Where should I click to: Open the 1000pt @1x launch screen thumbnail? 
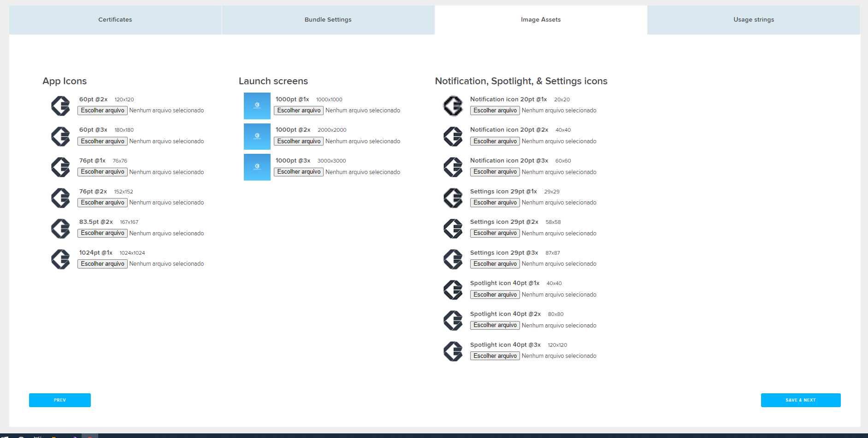[x=257, y=106]
